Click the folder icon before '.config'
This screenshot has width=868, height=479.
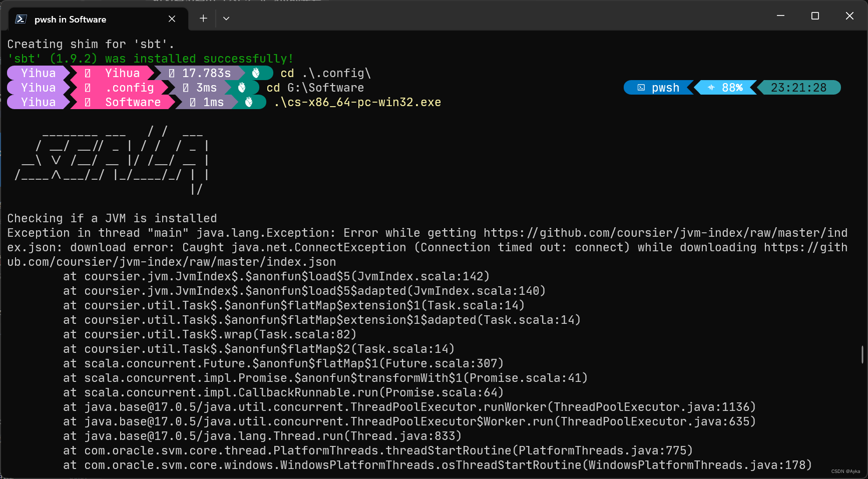click(88, 88)
